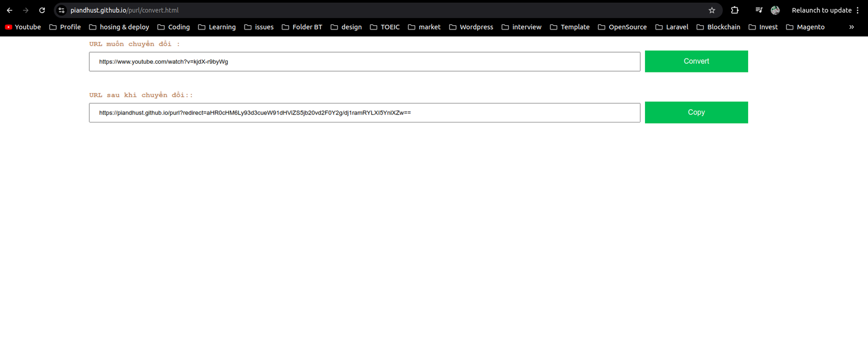Screen dimensions: 868x347
Task: Open the Wordpress bookmarks folder
Action: pyautogui.click(x=471, y=27)
